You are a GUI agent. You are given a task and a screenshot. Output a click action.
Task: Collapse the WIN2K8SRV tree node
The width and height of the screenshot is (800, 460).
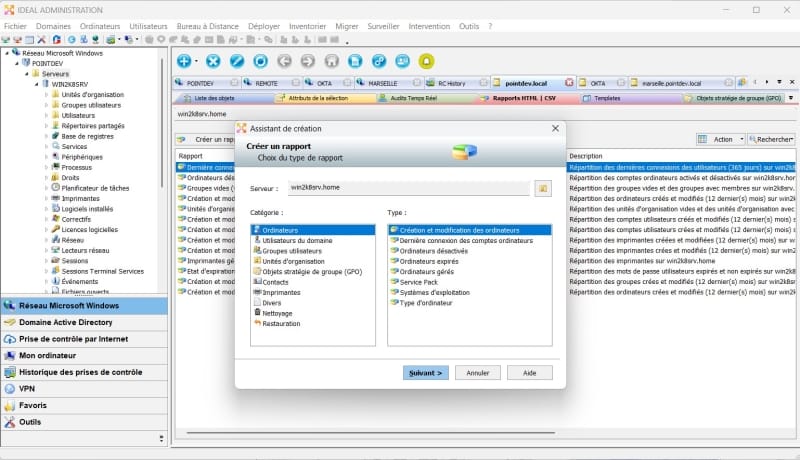(x=37, y=84)
